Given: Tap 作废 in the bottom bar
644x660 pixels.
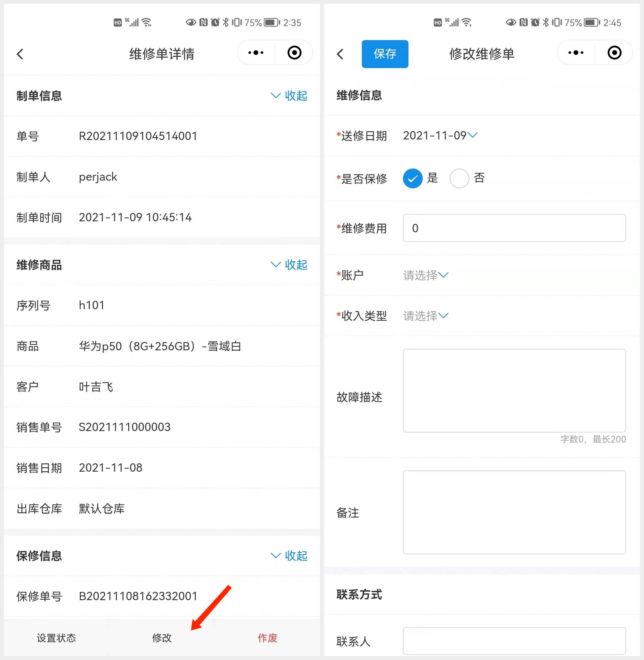Looking at the screenshot, I should click(x=268, y=638).
